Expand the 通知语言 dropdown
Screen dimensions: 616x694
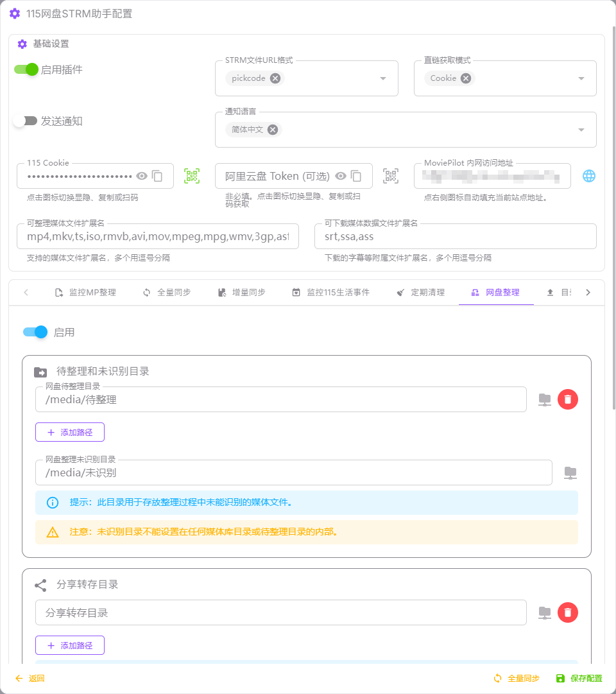[x=581, y=130]
